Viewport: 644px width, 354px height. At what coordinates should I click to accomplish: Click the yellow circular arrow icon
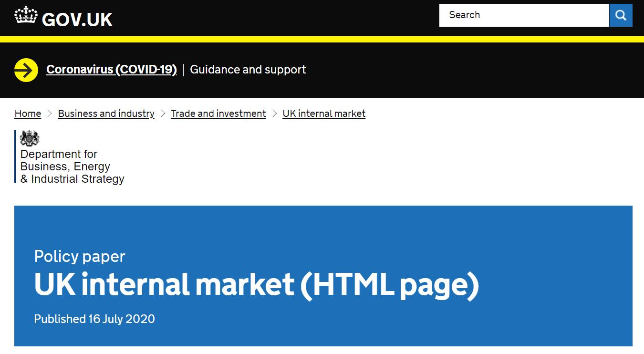point(26,70)
